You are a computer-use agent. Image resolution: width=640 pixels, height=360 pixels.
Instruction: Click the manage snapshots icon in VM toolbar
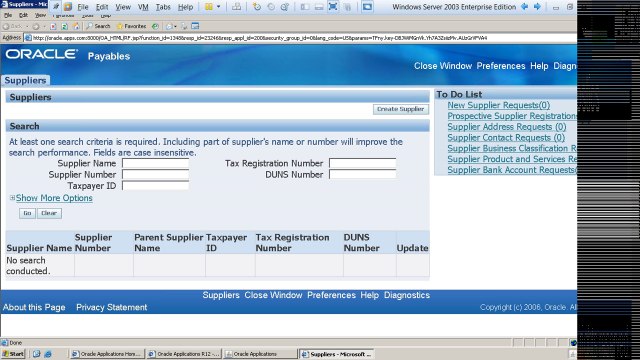pyautogui.click(x=285, y=7)
